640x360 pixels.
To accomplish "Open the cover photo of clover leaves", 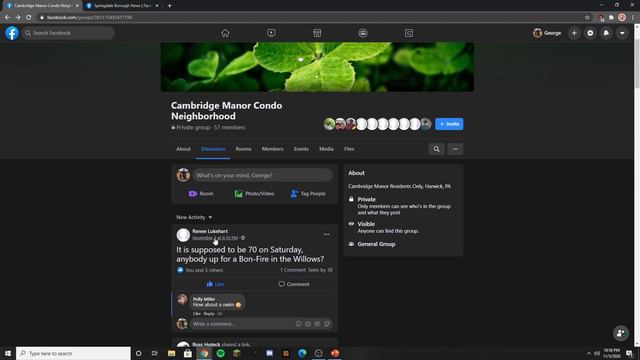I will tap(317, 67).
